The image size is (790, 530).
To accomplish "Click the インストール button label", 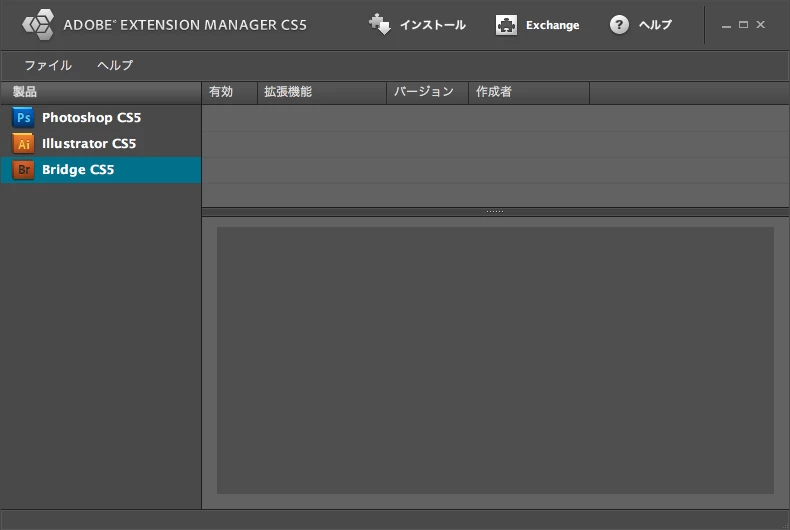I will [x=433, y=25].
